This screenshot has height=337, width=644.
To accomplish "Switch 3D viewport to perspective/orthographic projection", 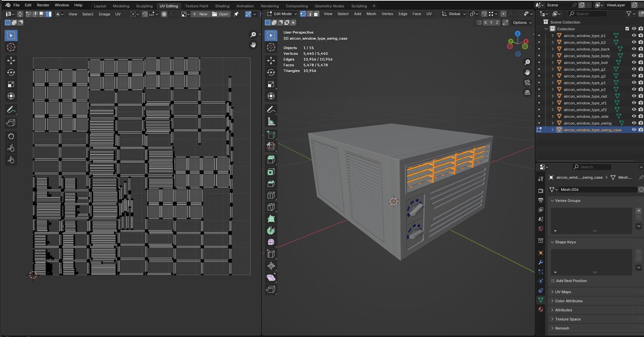I will pyautogui.click(x=527, y=93).
